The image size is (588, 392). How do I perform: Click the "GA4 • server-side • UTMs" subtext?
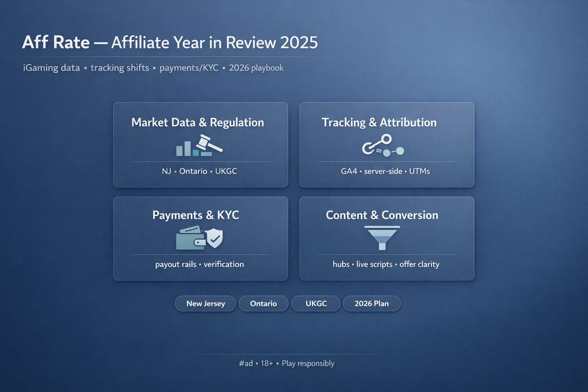tap(385, 171)
